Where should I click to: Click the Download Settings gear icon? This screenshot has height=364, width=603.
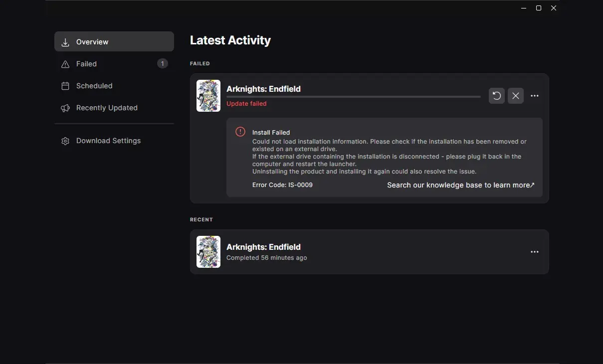[65, 141]
